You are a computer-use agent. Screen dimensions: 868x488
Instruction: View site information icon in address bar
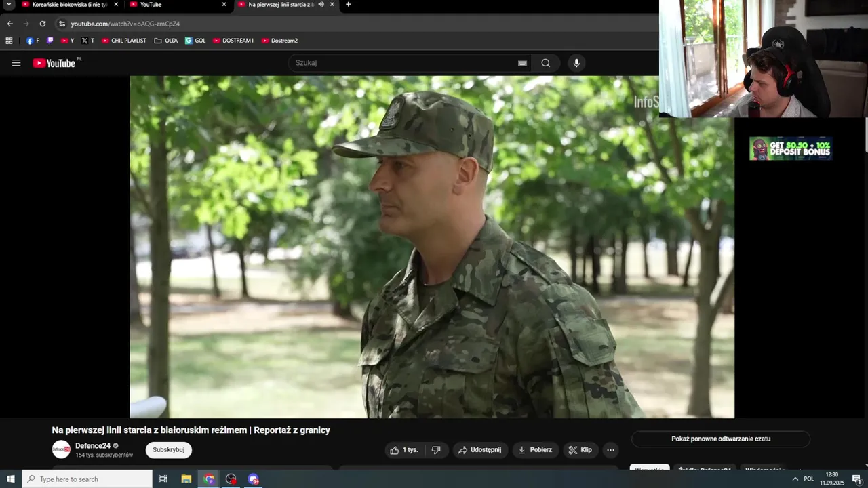(x=62, y=24)
